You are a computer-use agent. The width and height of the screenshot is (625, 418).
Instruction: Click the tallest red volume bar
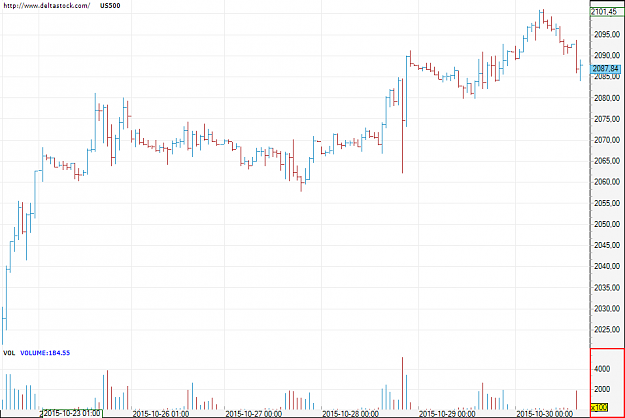[x=403, y=383]
